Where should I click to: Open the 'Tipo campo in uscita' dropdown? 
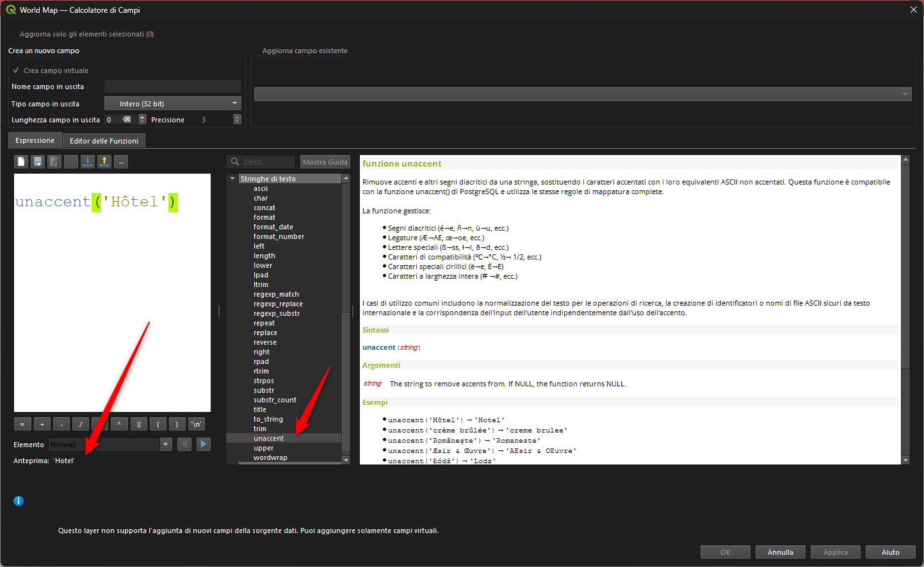(x=172, y=104)
